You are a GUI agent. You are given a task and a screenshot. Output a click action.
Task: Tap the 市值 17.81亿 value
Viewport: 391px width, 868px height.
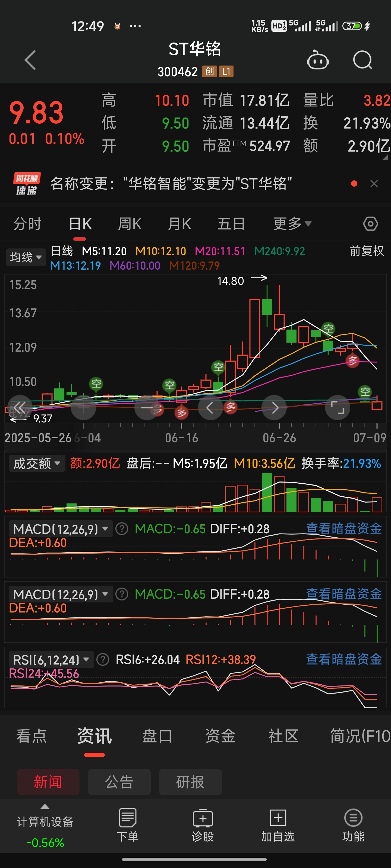coord(265,100)
